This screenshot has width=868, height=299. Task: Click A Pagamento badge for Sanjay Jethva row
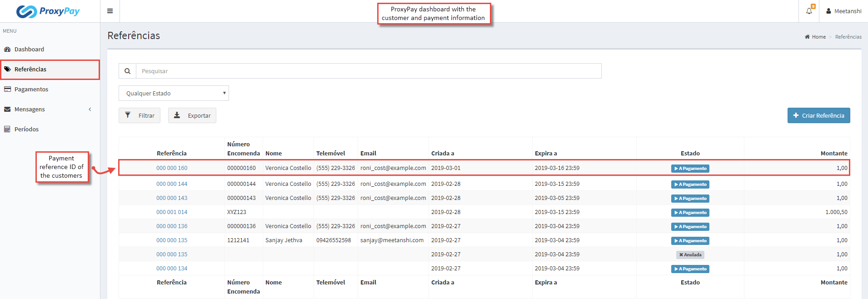[x=690, y=241]
